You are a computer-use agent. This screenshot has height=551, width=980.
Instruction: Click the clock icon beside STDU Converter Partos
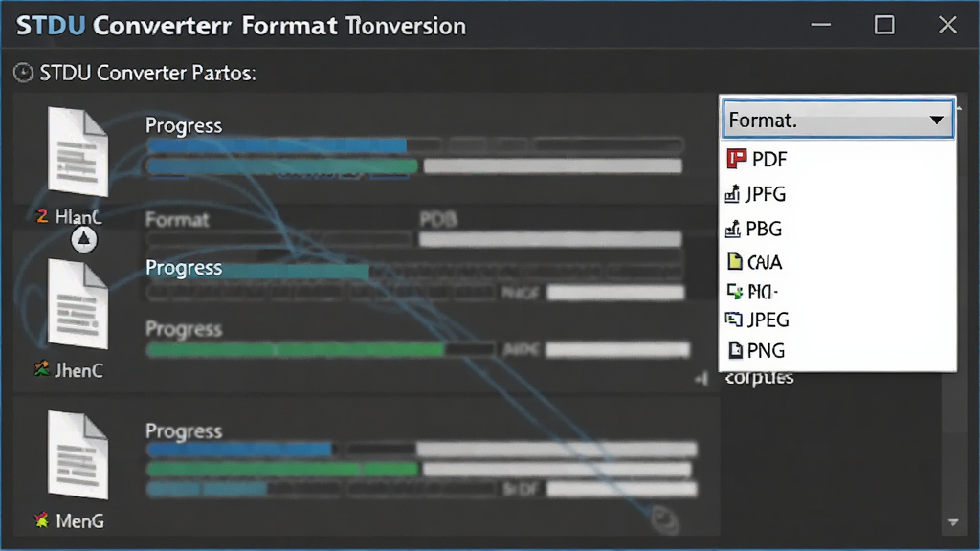pyautogui.click(x=23, y=73)
